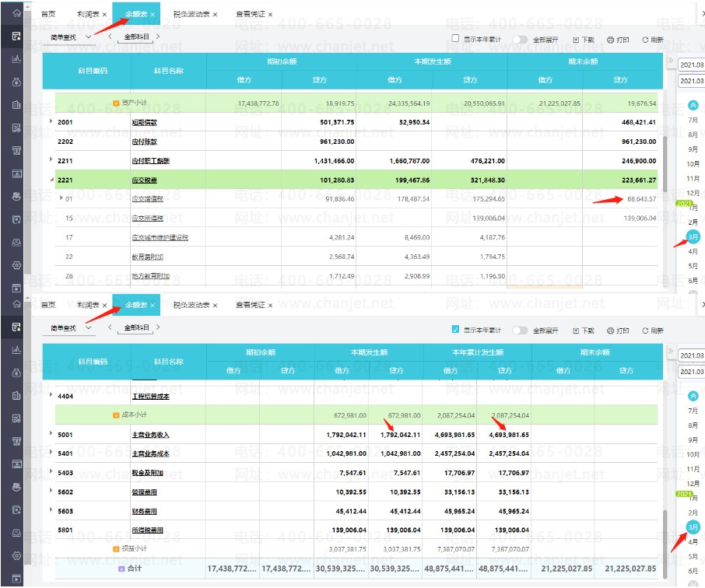Click the refresh icon in the upper toolbar
The width and height of the screenshot is (705, 588).
[x=645, y=40]
